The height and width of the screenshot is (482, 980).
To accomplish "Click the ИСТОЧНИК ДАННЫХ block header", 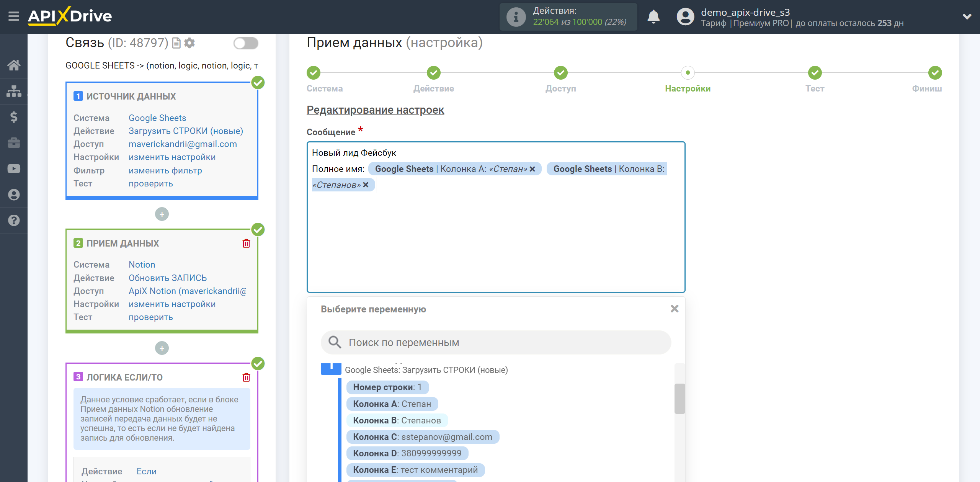I will coord(131,96).
